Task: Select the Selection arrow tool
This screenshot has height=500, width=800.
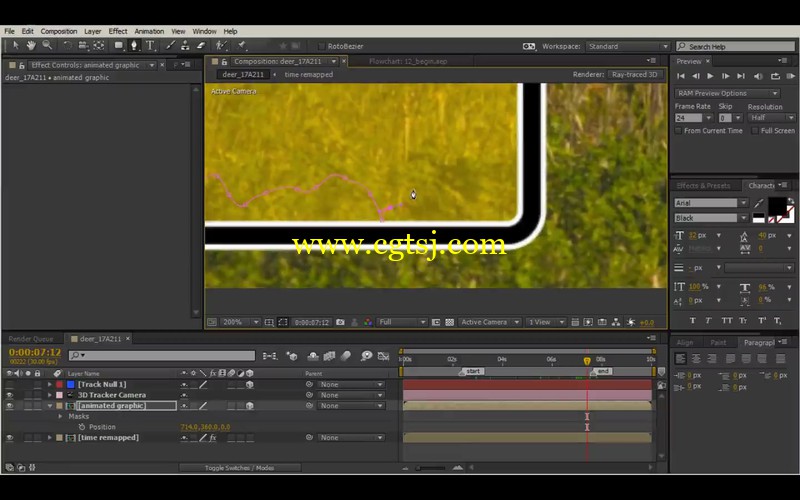Action: click(x=15, y=45)
